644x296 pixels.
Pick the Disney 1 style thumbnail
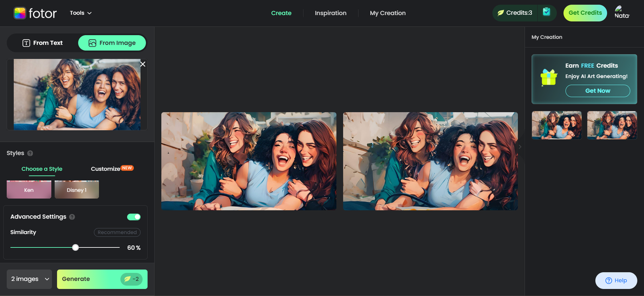tap(76, 189)
